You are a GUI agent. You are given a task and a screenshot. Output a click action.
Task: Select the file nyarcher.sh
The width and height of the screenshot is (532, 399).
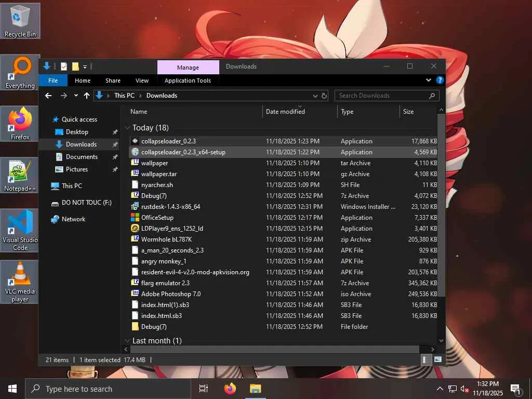(x=283, y=185)
